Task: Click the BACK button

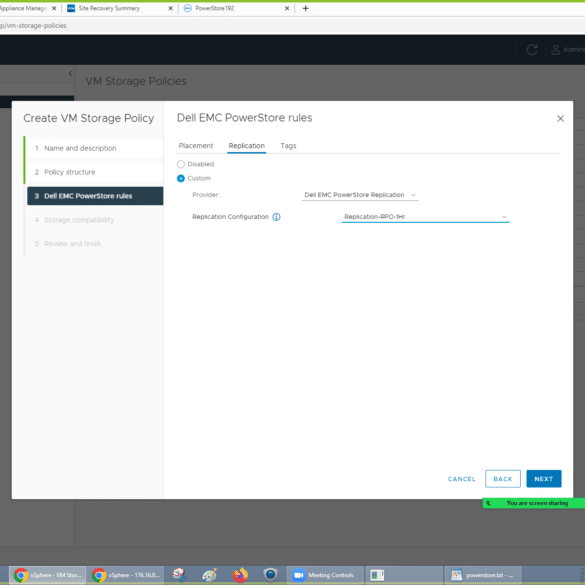Action: click(503, 479)
